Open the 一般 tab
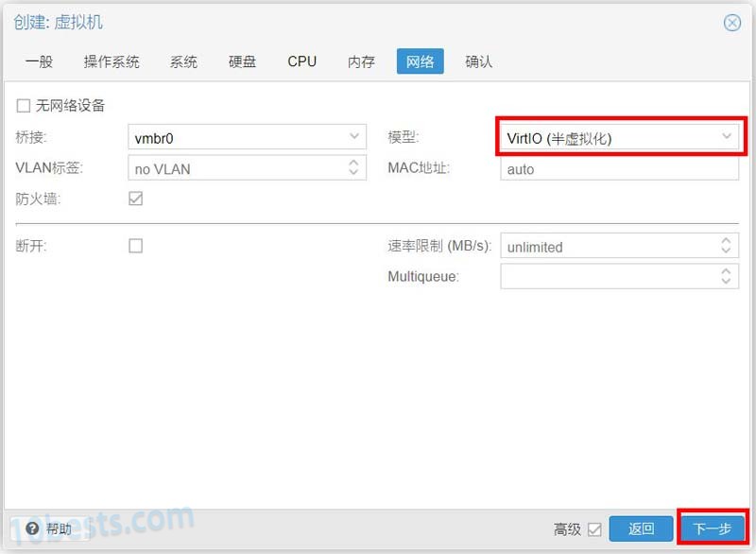The height and width of the screenshot is (554, 756). (x=40, y=61)
